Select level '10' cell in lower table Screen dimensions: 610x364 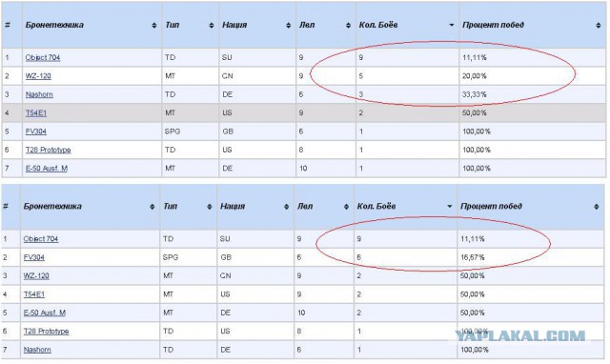(301, 313)
